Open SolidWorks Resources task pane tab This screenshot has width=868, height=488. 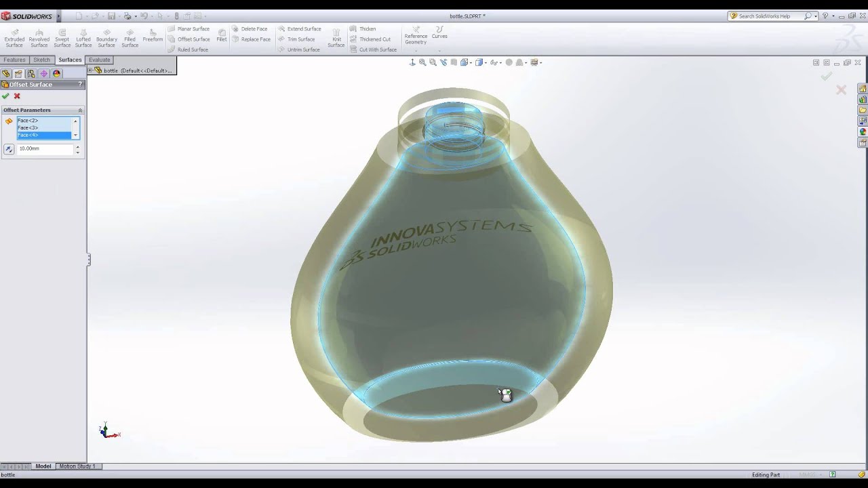pyautogui.click(x=863, y=89)
